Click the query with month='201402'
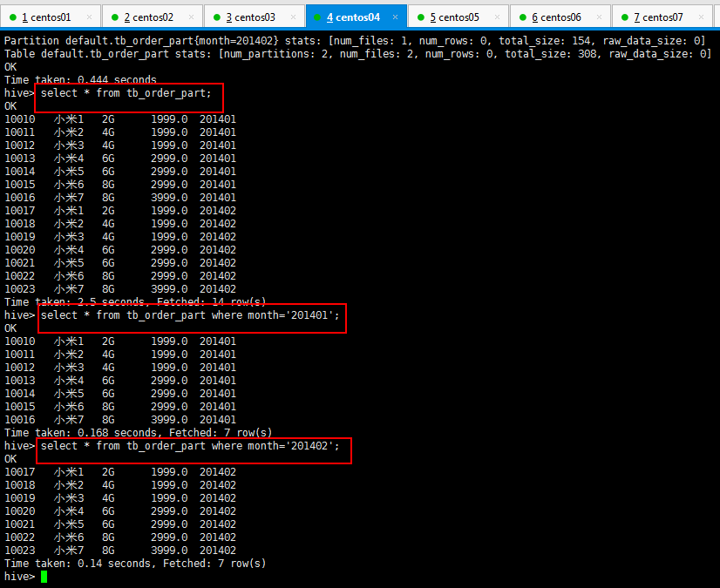 coord(190,446)
